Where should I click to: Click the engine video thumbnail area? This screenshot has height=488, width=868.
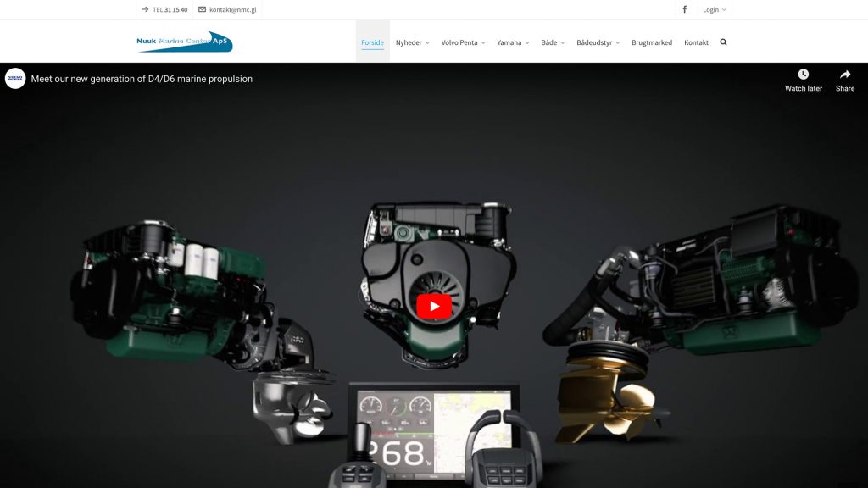434,305
